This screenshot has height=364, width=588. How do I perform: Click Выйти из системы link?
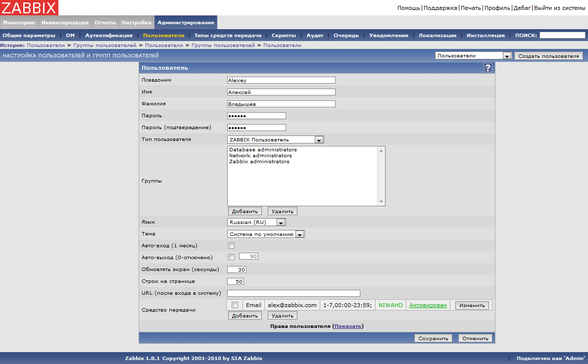point(559,8)
